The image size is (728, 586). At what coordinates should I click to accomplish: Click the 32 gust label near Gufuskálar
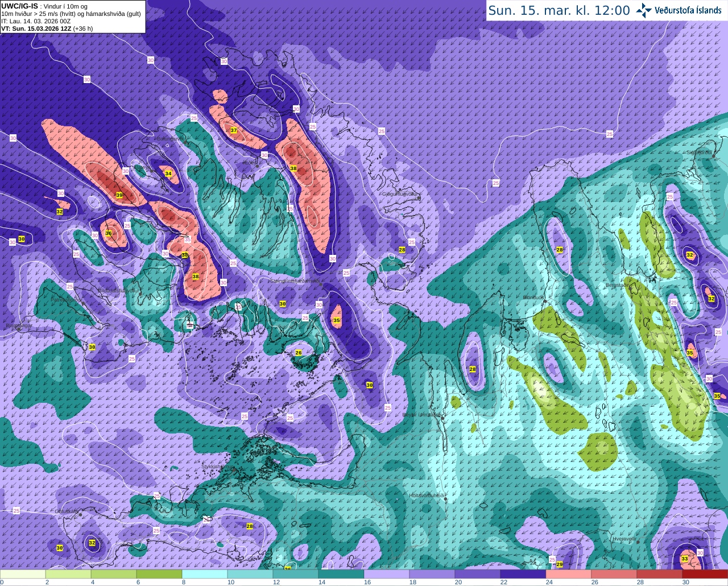click(92, 543)
